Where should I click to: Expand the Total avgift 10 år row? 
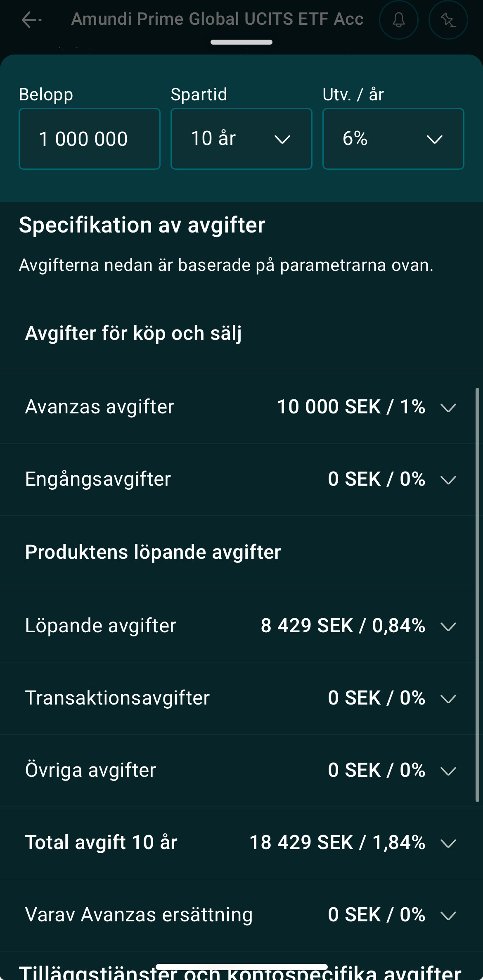(x=448, y=843)
